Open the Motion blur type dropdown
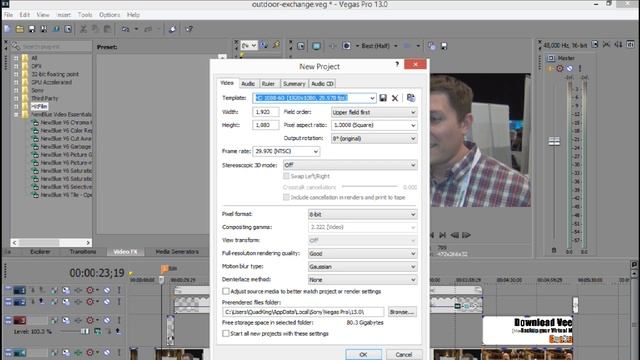The height and width of the screenshot is (360, 640). [413, 267]
